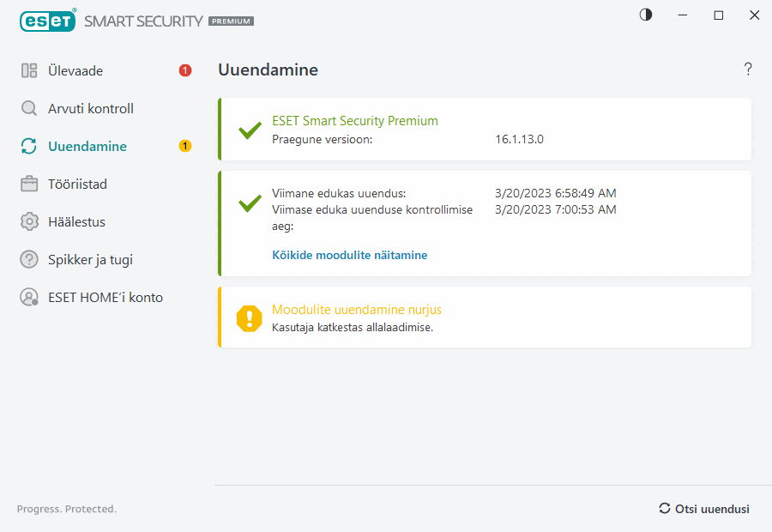Viewport: 772px width, 532px height.
Task: Open the Arvuti kontroll menu item
Action: 91,109
